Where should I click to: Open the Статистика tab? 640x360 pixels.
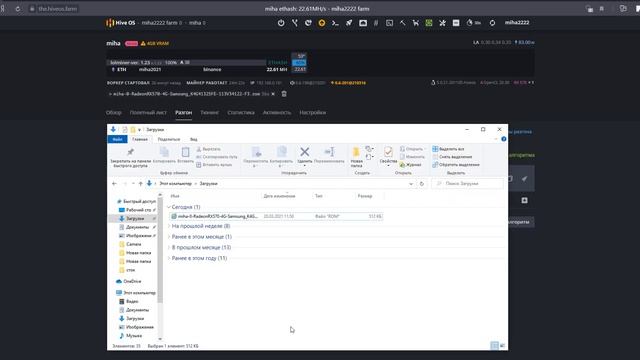click(241, 112)
